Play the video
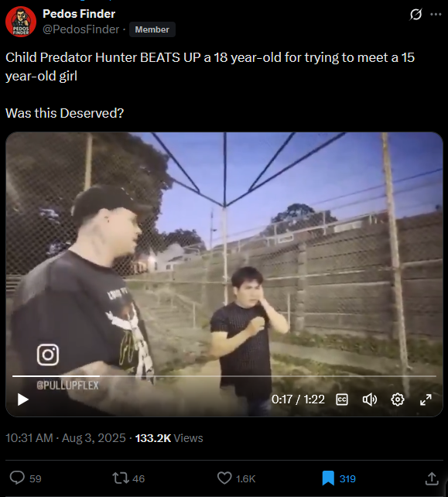This screenshot has height=497, width=448. [22, 399]
